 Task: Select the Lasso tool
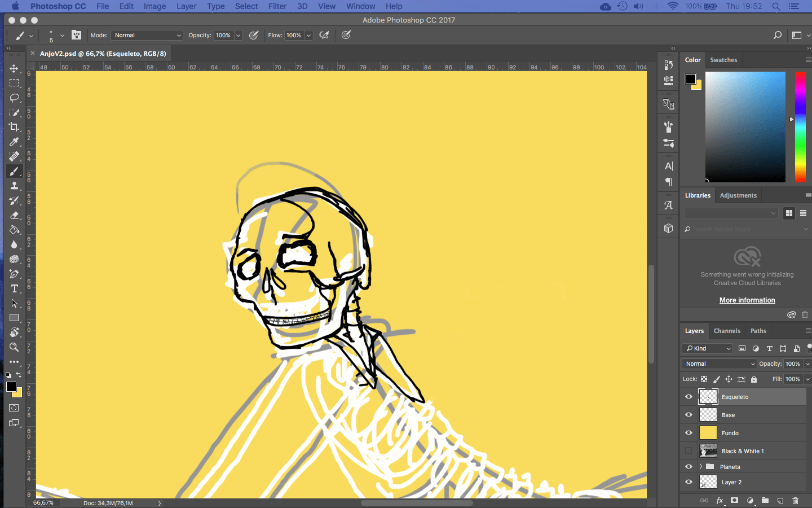tap(14, 98)
